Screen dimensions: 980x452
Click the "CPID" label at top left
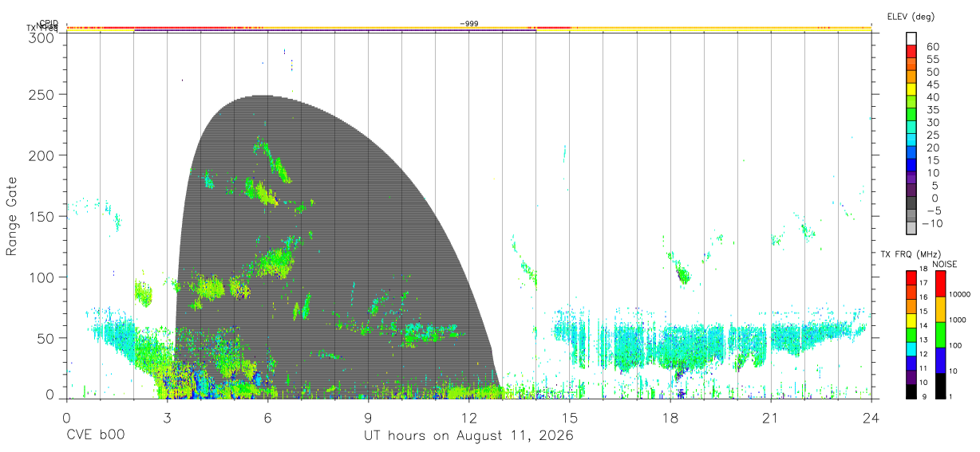[x=48, y=23]
